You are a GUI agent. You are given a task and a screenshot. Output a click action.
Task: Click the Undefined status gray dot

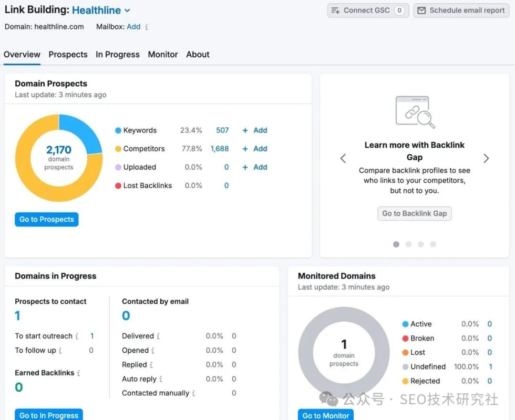405,367
